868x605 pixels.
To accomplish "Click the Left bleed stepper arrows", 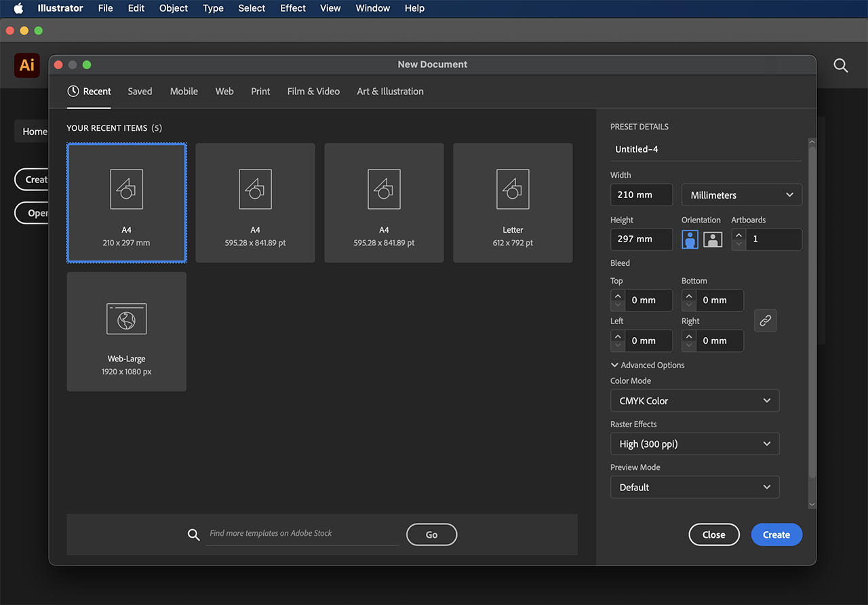I will pos(617,340).
